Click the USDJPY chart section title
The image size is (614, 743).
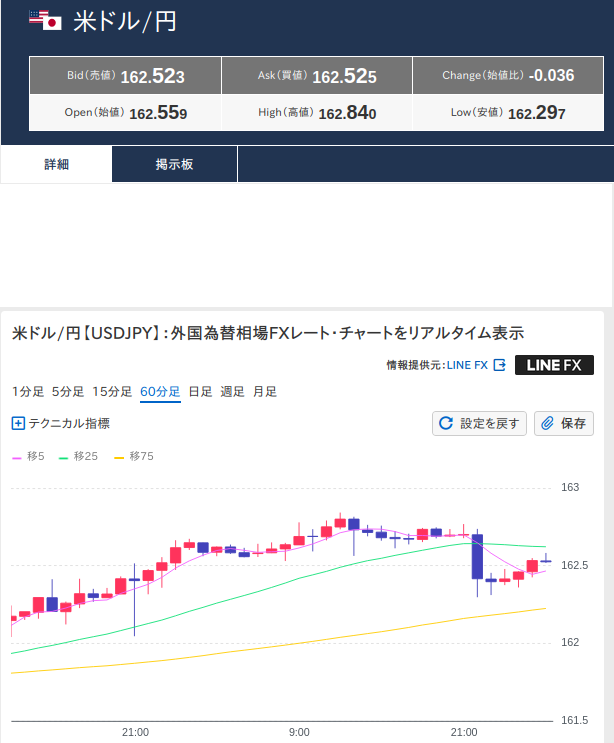click(268, 333)
